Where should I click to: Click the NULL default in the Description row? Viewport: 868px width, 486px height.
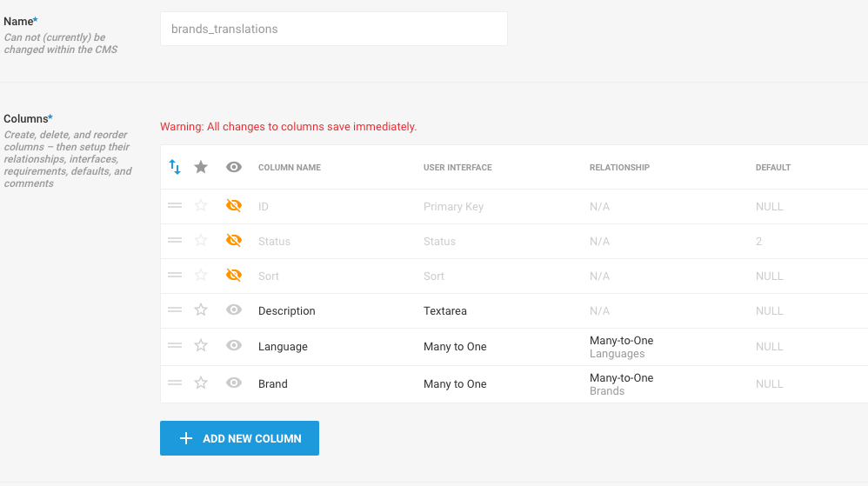click(770, 311)
